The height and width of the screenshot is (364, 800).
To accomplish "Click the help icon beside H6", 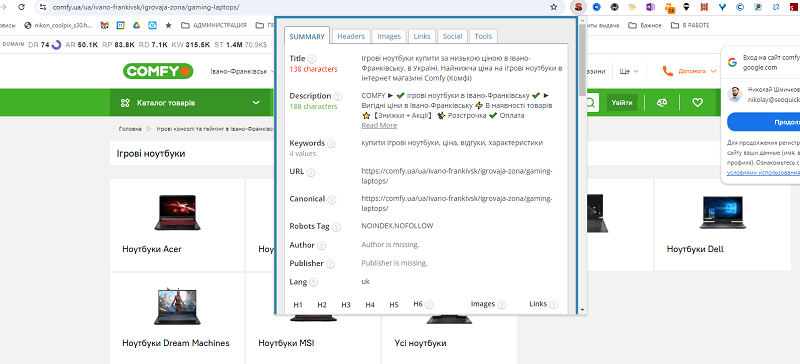I will (429, 304).
